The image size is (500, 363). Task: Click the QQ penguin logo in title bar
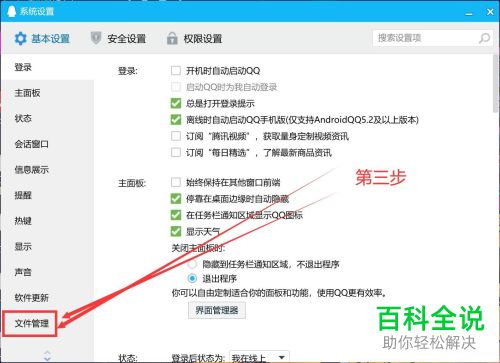[11, 11]
